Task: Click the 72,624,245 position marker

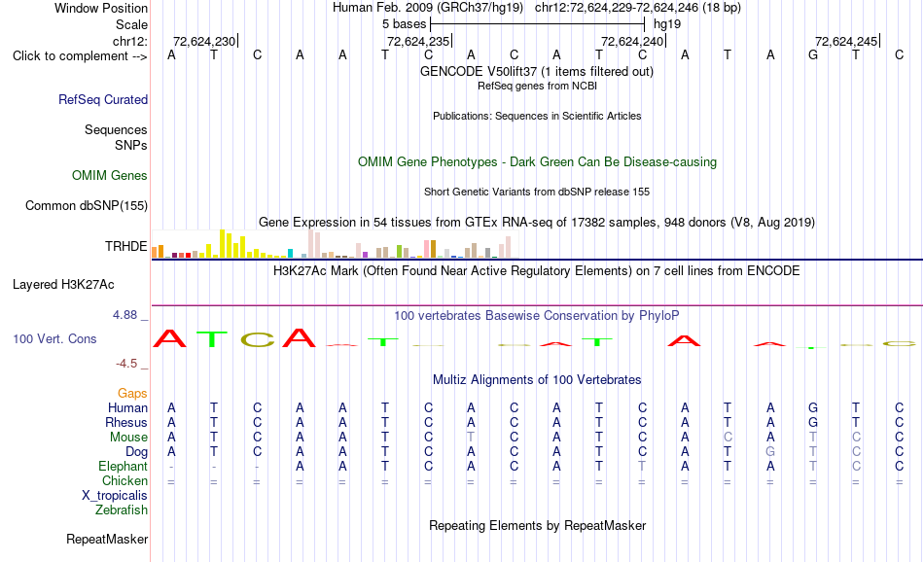Action: [x=847, y=41]
